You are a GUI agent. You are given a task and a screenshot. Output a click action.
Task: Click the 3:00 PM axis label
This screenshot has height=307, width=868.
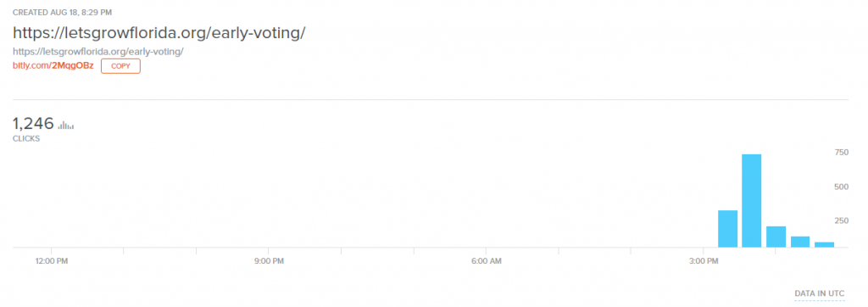click(704, 261)
